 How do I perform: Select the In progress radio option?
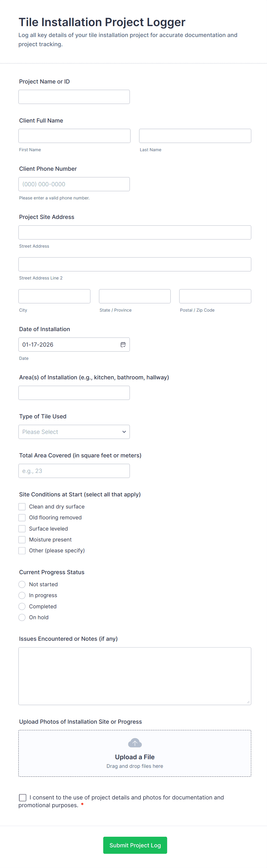(x=22, y=595)
